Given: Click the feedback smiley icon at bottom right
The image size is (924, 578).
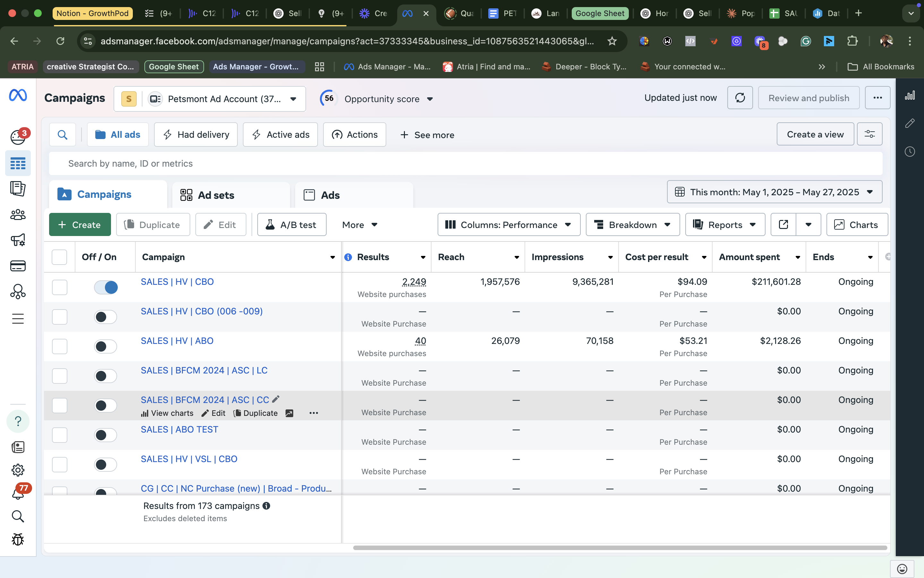Looking at the screenshot, I should tap(902, 569).
